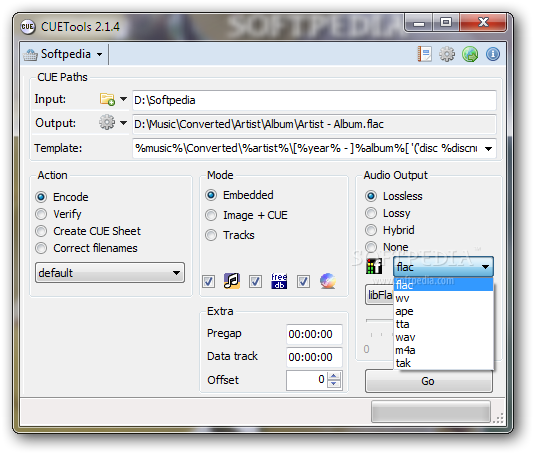Image resolution: width=534 pixels, height=454 pixels.
Task: Minimize the CUETools window
Action: coord(419,23)
